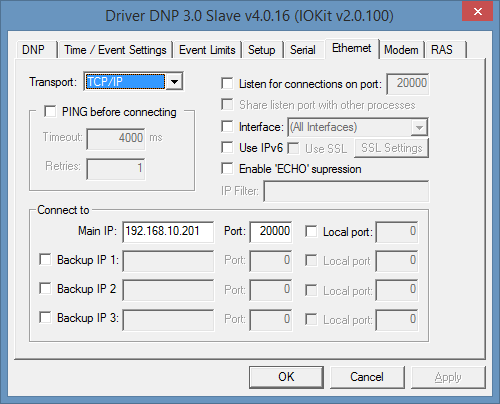500x404 pixels.
Task: Click the Cancel button
Action: pos(367,377)
